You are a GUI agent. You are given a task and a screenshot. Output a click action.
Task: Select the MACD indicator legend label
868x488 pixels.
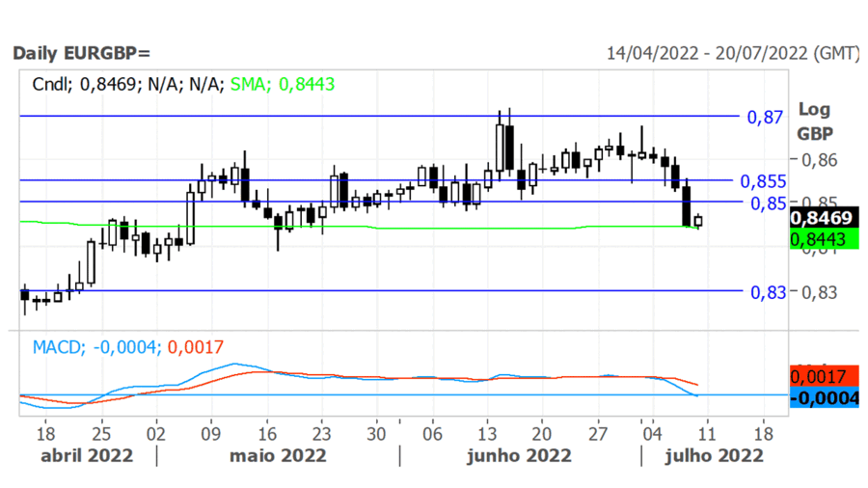pyautogui.click(x=56, y=346)
